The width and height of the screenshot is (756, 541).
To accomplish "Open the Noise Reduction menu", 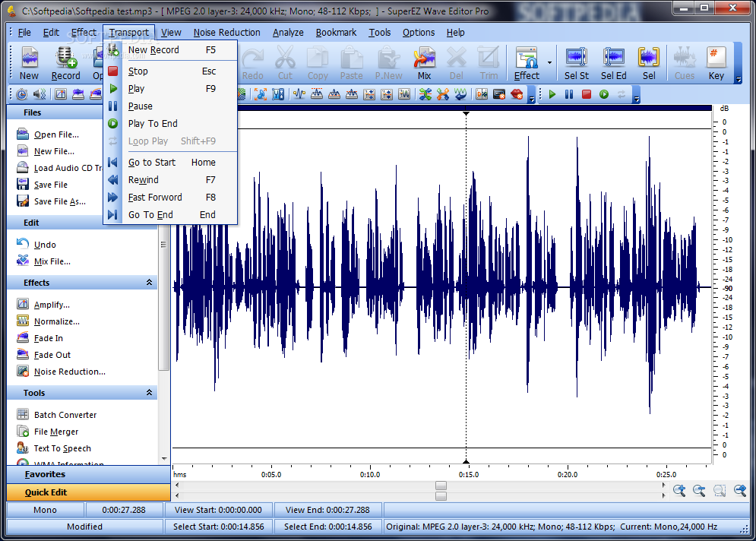I will pos(226,33).
